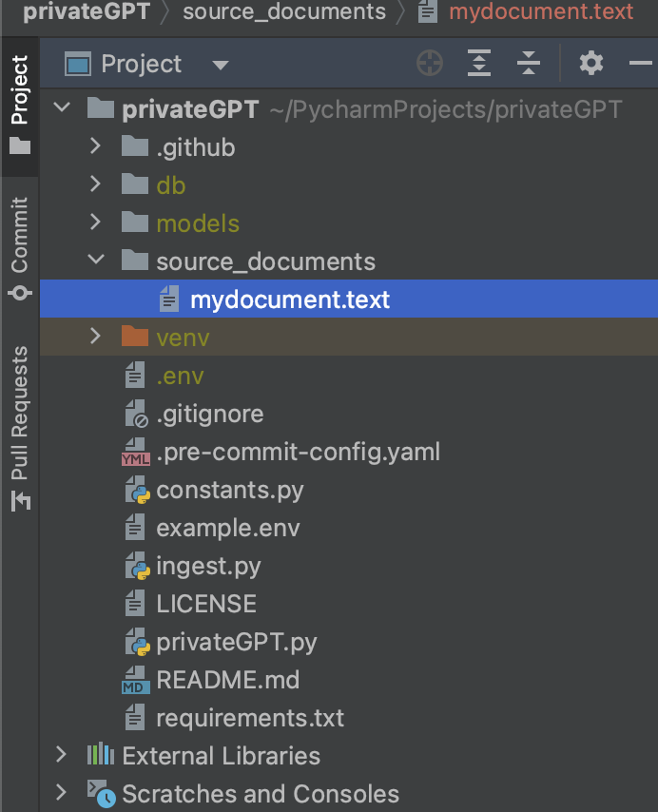658x812 pixels.
Task: Click the ignored-file icon beside .gitignore
Action: click(x=136, y=413)
